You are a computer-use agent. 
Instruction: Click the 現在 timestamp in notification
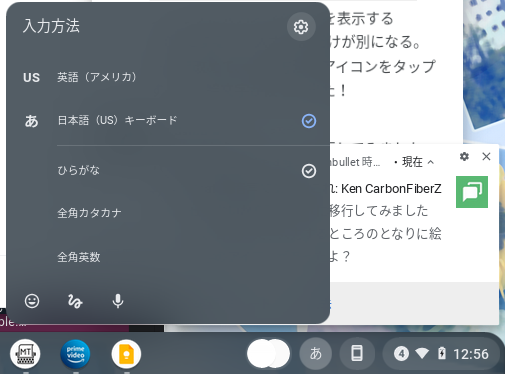(412, 162)
